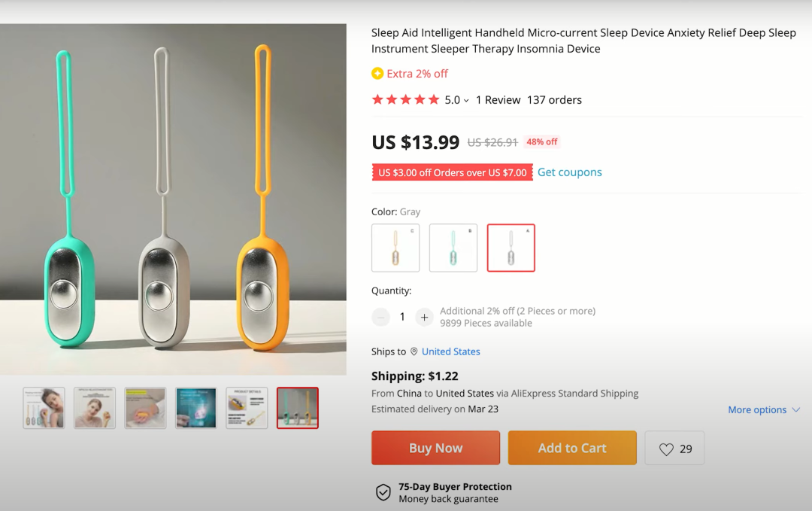Choose the gray color variant
812x511 pixels.
[x=511, y=248]
